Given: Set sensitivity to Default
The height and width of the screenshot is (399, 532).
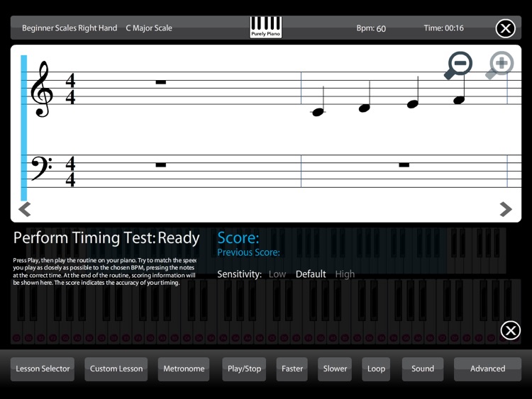Looking at the screenshot, I should click(311, 274).
